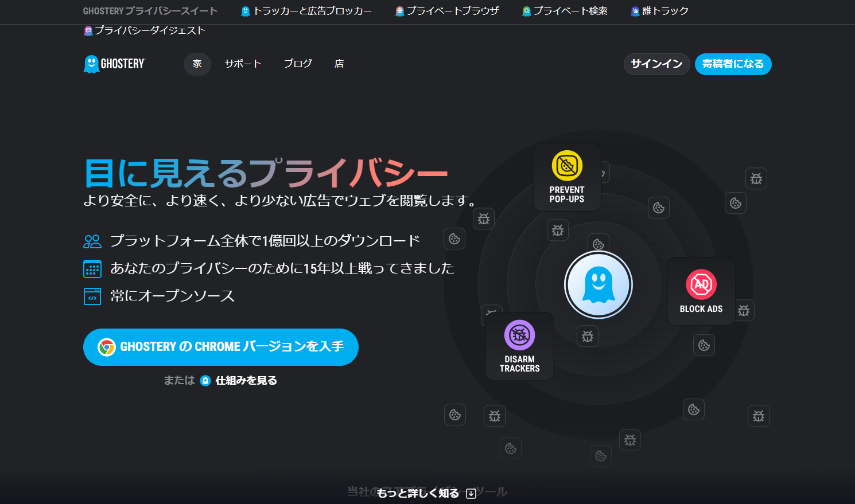Screen dimensions: 855x504
Task: Click text あなたのプライバシーのために15年以上戦ってきました
Action: coord(282,269)
